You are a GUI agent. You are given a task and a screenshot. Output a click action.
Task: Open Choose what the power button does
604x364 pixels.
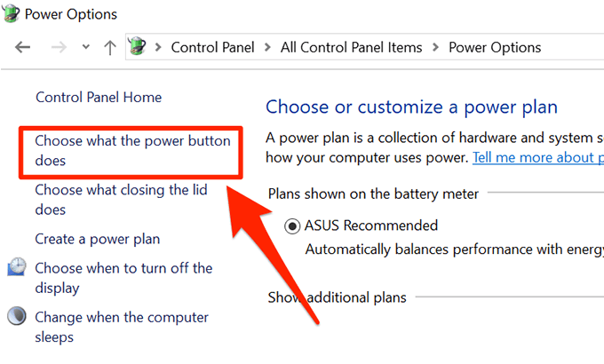[131, 151]
